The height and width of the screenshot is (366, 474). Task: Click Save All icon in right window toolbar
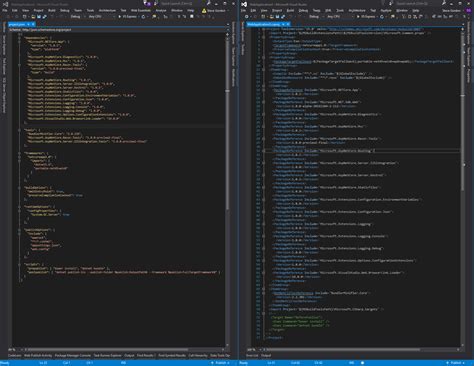(x=283, y=17)
